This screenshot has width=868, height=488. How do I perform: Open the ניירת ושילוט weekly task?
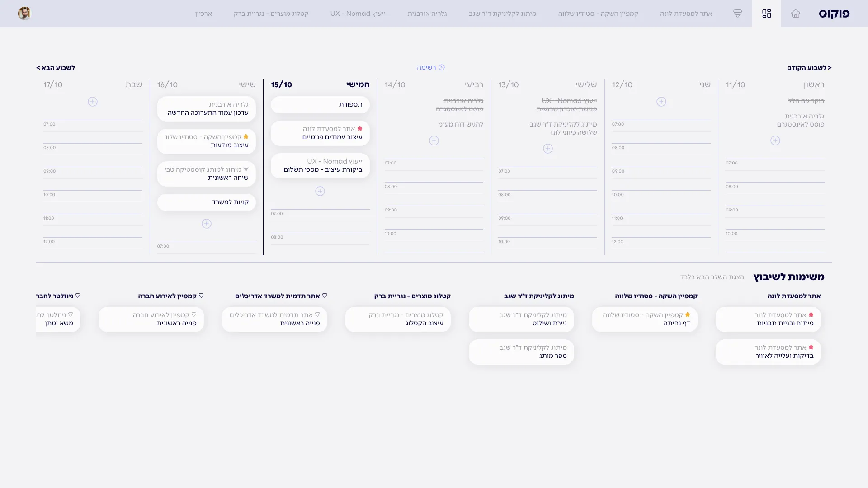(521, 319)
